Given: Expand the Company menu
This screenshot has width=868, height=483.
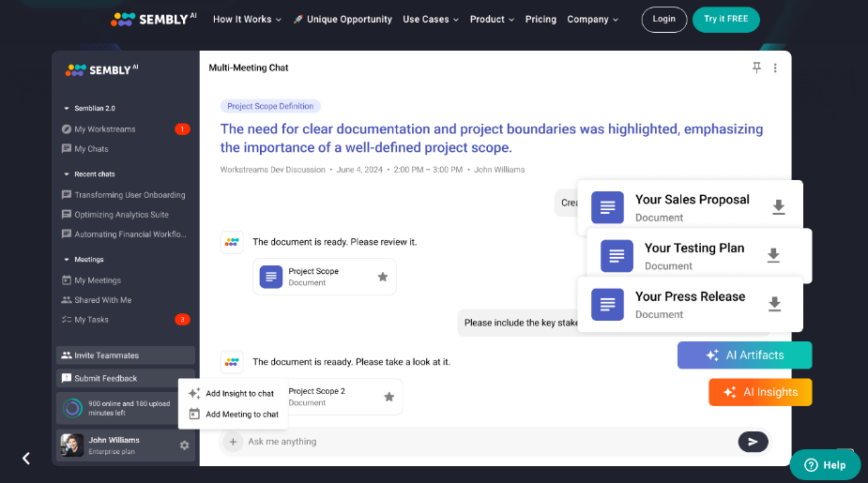Looking at the screenshot, I should (592, 20).
